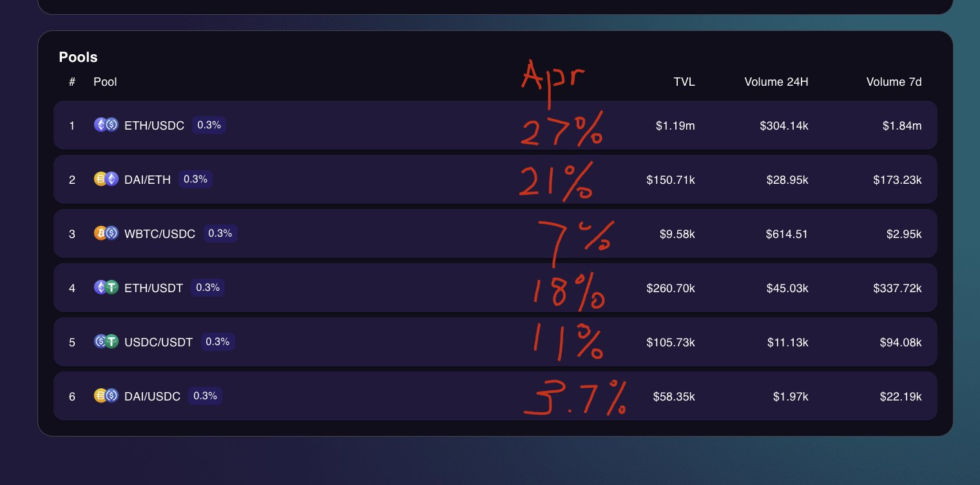Select the USDC/USDT pool row TVL value

(x=670, y=342)
